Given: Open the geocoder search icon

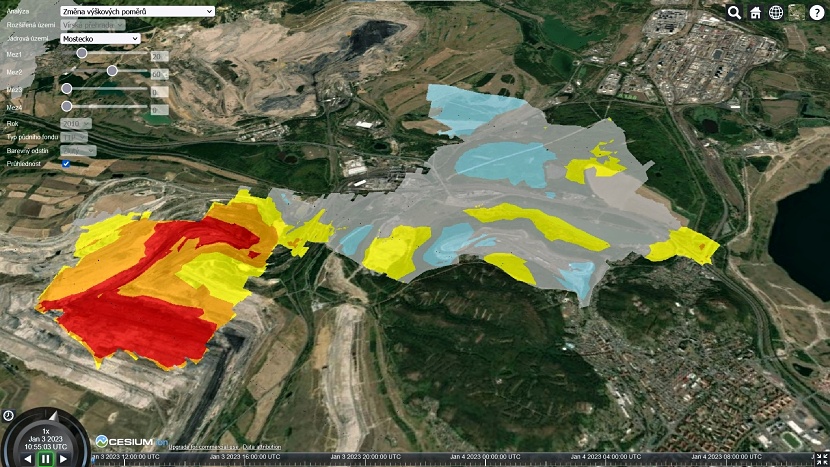Looking at the screenshot, I should pos(734,12).
